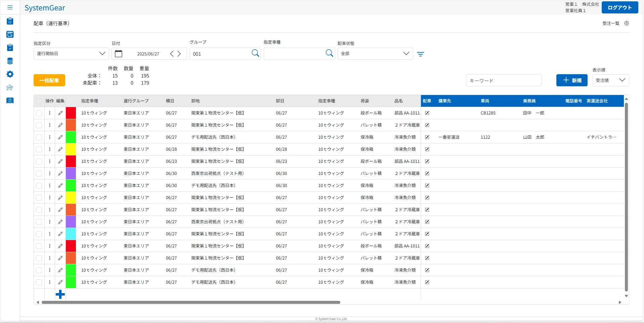The height and width of the screenshot is (323, 644).
Task: Check the select-all checkbox in table header
Action: (x=39, y=101)
